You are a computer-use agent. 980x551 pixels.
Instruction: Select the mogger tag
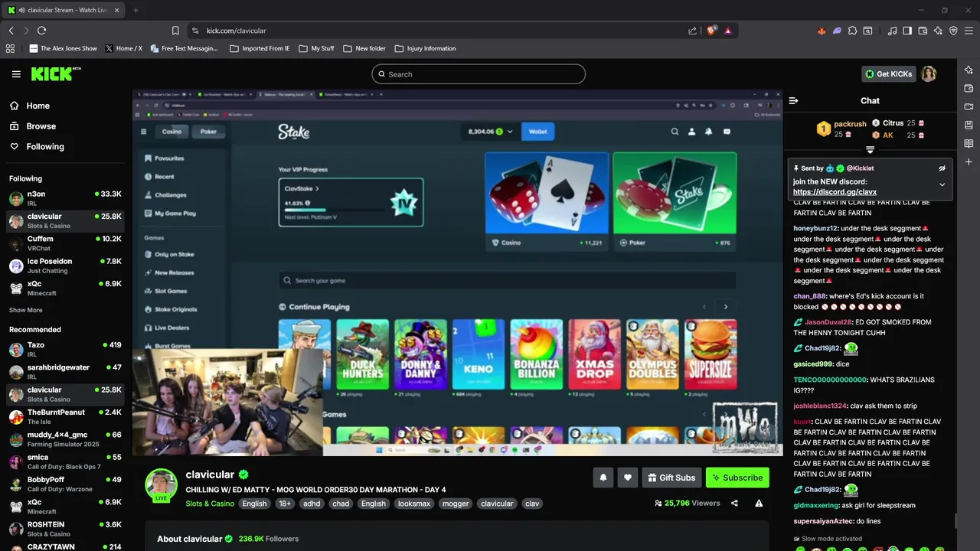pyautogui.click(x=456, y=504)
